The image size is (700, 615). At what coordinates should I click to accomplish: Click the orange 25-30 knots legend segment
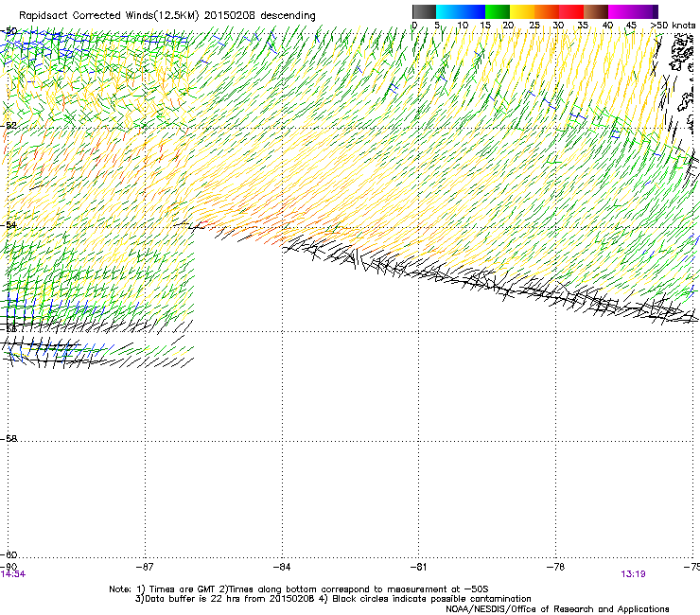pos(547,11)
